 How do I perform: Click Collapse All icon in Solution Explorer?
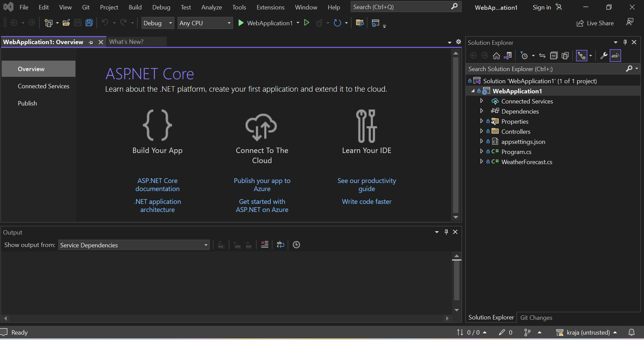click(554, 56)
